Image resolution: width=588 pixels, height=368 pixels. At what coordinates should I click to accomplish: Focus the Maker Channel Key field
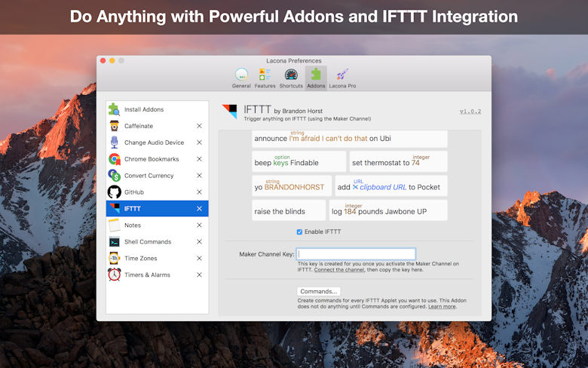pos(356,254)
